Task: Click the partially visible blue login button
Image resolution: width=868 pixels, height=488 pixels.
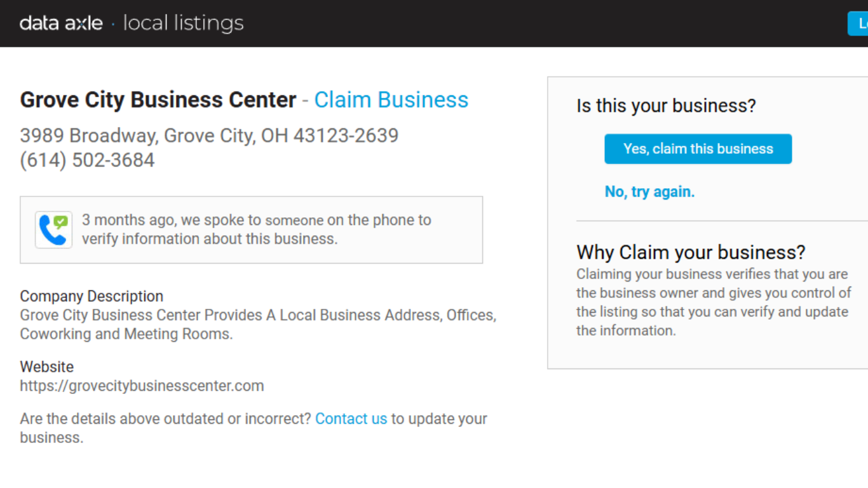Action: (x=858, y=24)
